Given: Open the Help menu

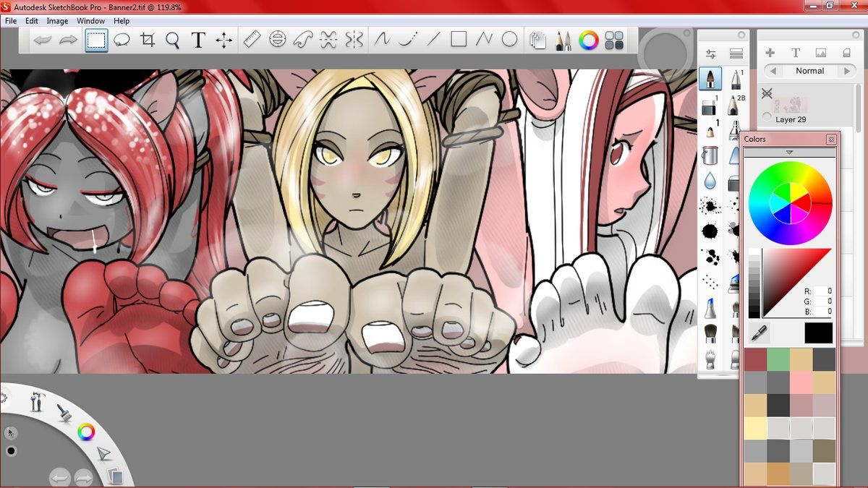Looking at the screenshot, I should click(122, 21).
